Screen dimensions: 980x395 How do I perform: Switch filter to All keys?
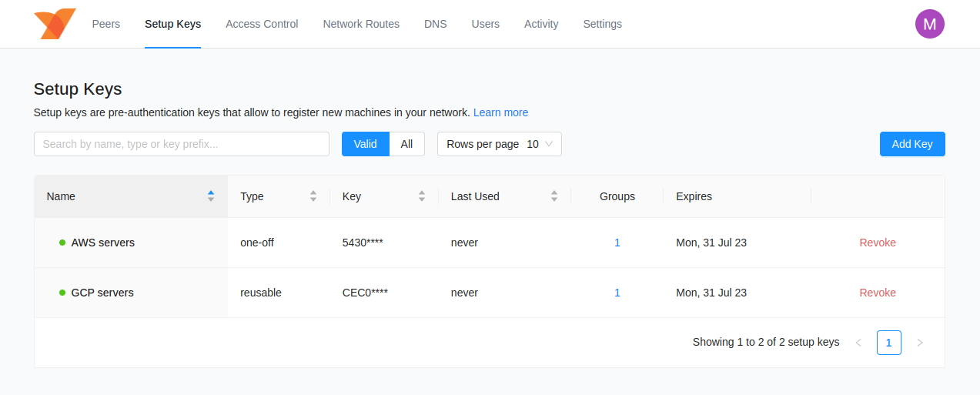[x=406, y=144]
